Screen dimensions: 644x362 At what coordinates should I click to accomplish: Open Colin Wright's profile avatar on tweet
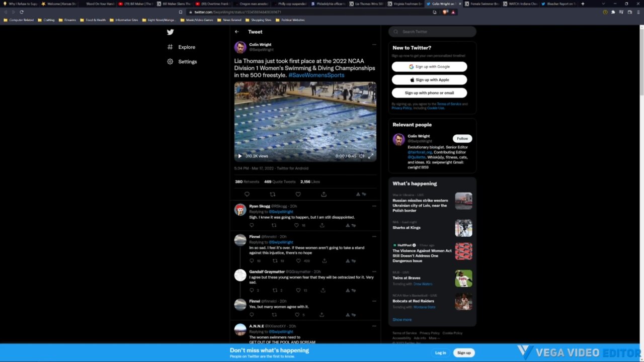tap(240, 47)
